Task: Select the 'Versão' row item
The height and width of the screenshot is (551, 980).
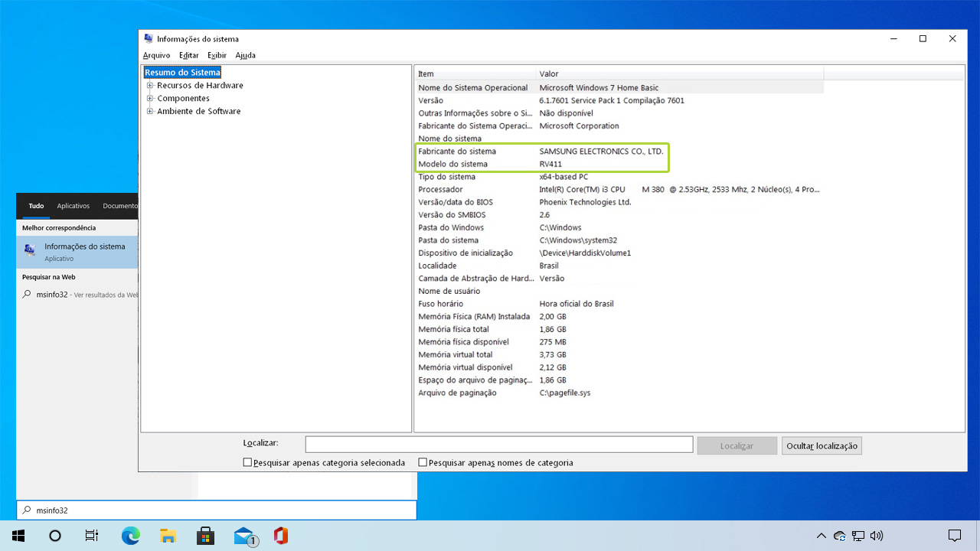Action: tap(619, 100)
